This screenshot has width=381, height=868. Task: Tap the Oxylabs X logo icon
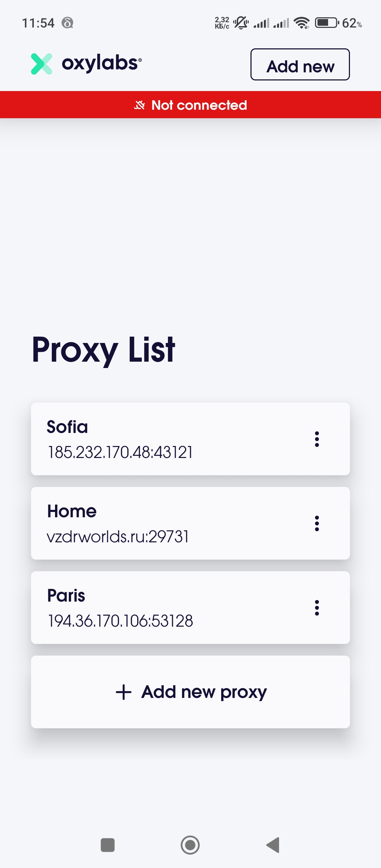[x=42, y=64]
